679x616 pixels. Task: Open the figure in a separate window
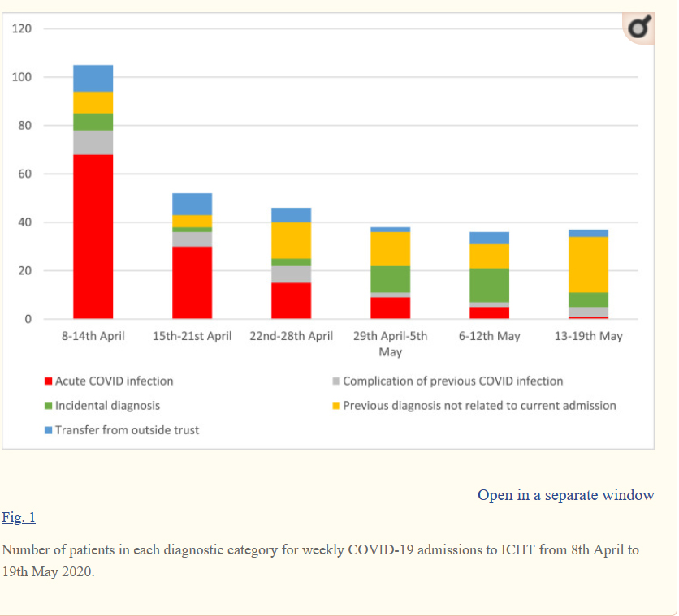pyautogui.click(x=565, y=495)
